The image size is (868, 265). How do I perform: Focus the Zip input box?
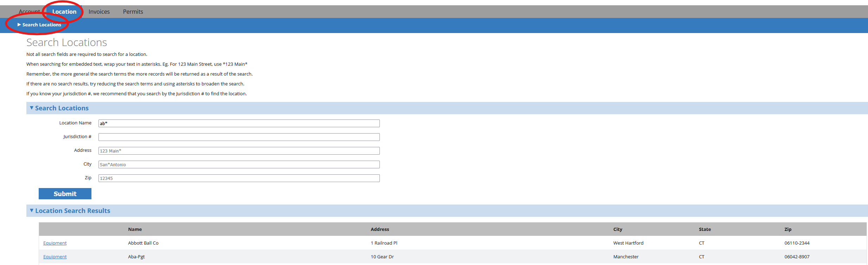(x=239, y=178)
